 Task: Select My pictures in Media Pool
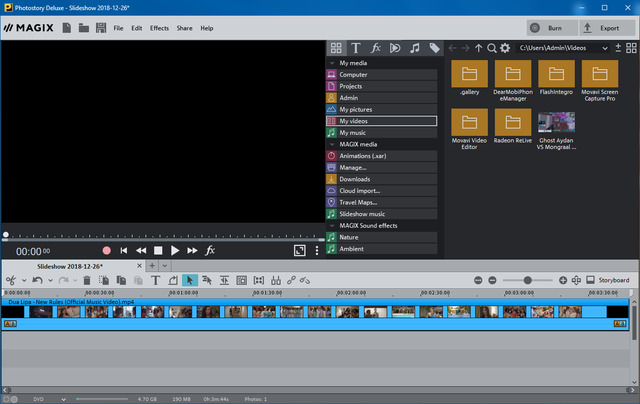pyautogui.click(x=382, y=109)
